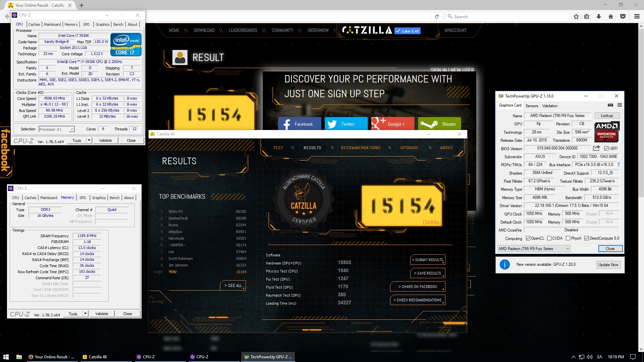This screenshot has width=644, height=362.
Task: Click the browser Search input field
Action: coord(507,16)
